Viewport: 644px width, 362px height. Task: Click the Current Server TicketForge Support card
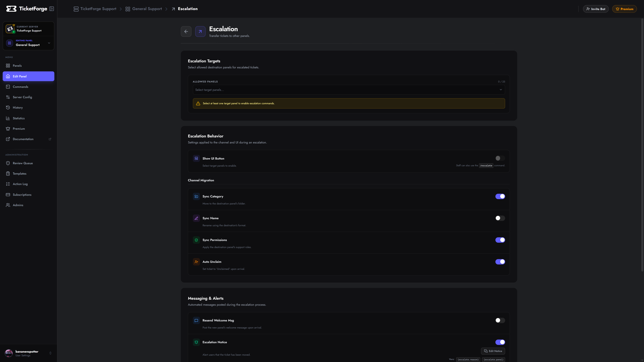[x=29, y=29]
